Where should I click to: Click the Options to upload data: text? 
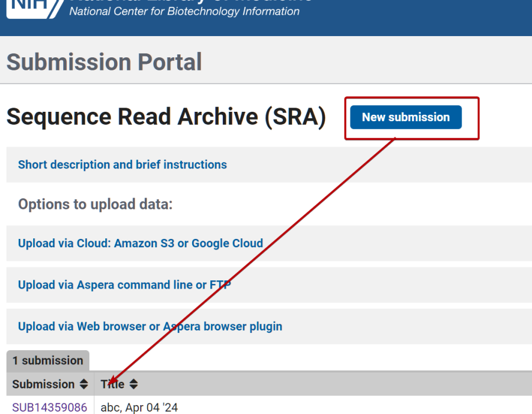(x=95, y=204)
